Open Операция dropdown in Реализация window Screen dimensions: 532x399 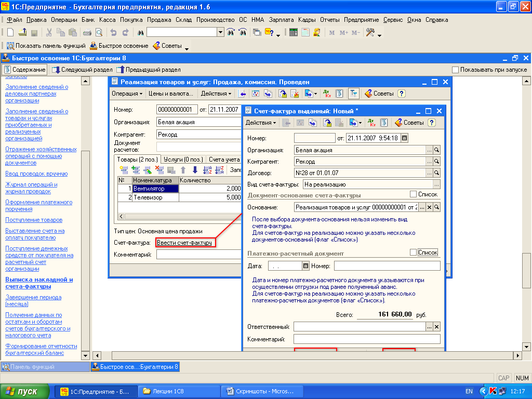[127, 94]
